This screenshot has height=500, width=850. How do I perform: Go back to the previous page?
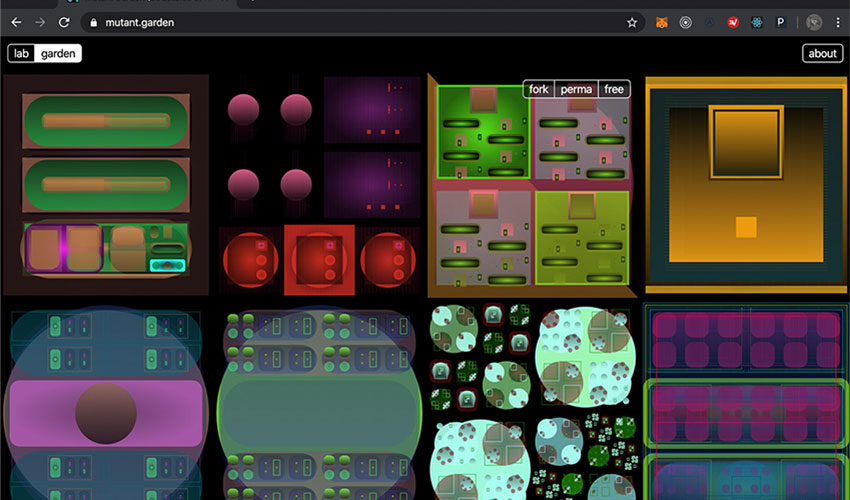pos(16,22)
